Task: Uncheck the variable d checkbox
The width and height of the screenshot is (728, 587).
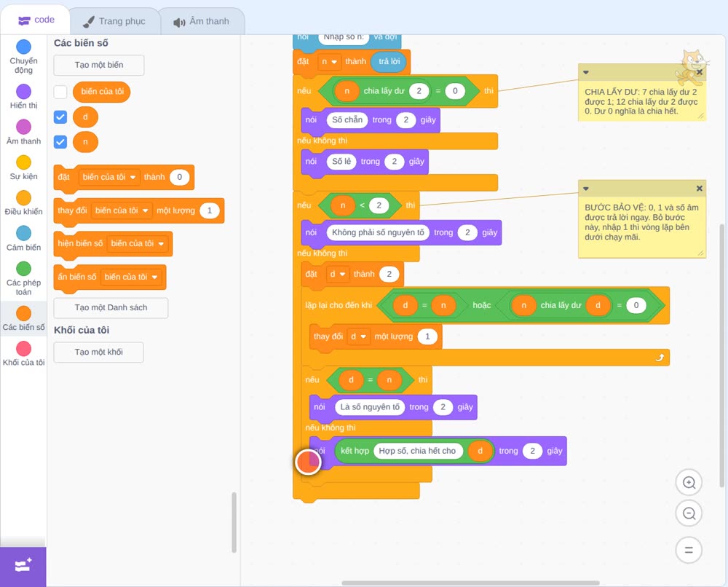Action: [x=60, y=117]
